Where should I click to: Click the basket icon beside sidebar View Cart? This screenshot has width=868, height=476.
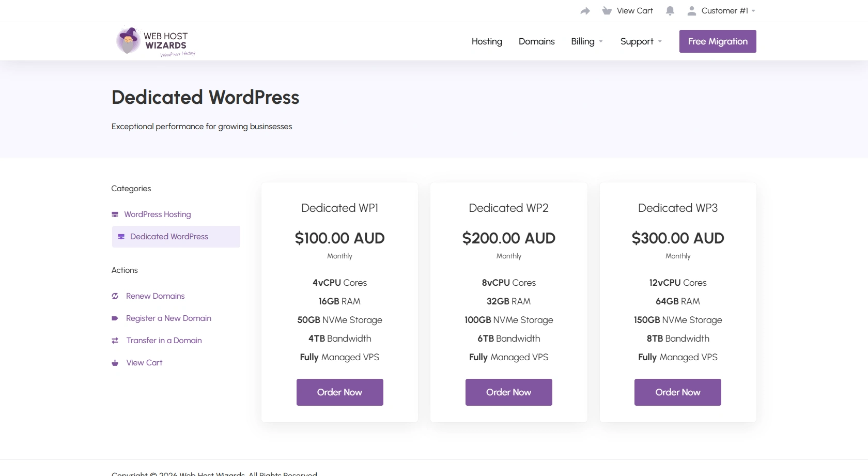(x=115, y=363)
